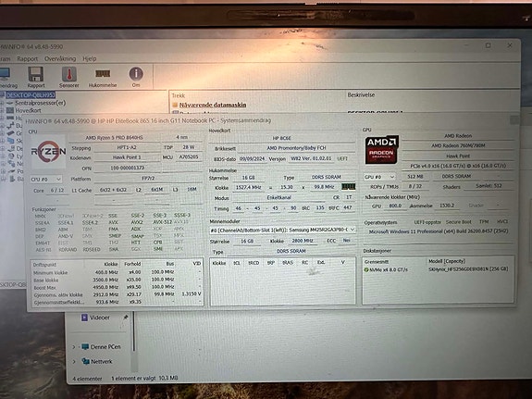Image resolution: width=532 pixels, height=399 pixels.
Task: Click the small memory chip icon beside 99.8 MHz
Action: (x=348, y=187)
